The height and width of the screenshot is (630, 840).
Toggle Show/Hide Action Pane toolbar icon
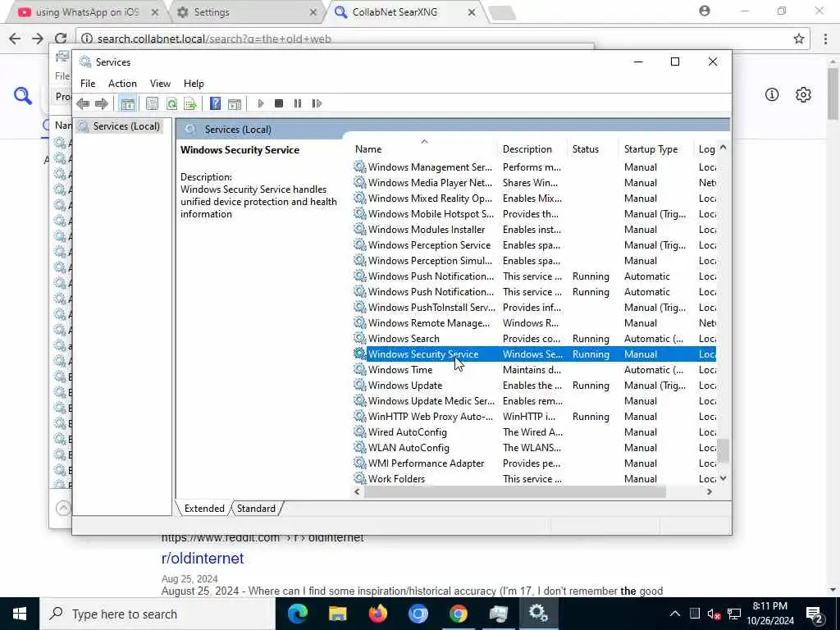pyautogui.click(x=235, y=103)
